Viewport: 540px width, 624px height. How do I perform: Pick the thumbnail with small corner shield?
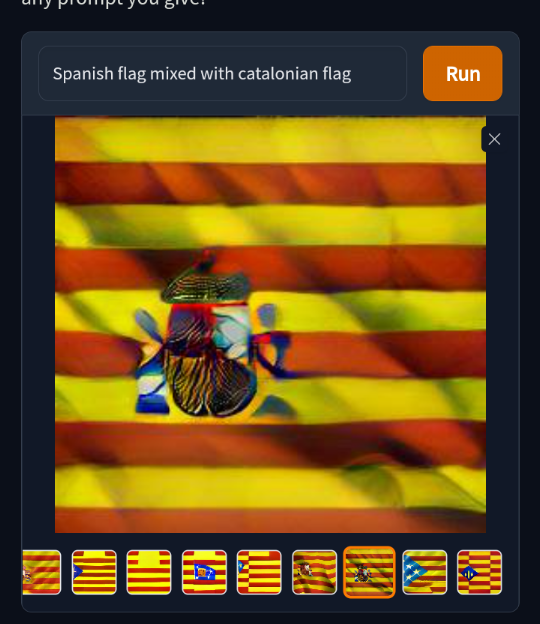(259, 572)
